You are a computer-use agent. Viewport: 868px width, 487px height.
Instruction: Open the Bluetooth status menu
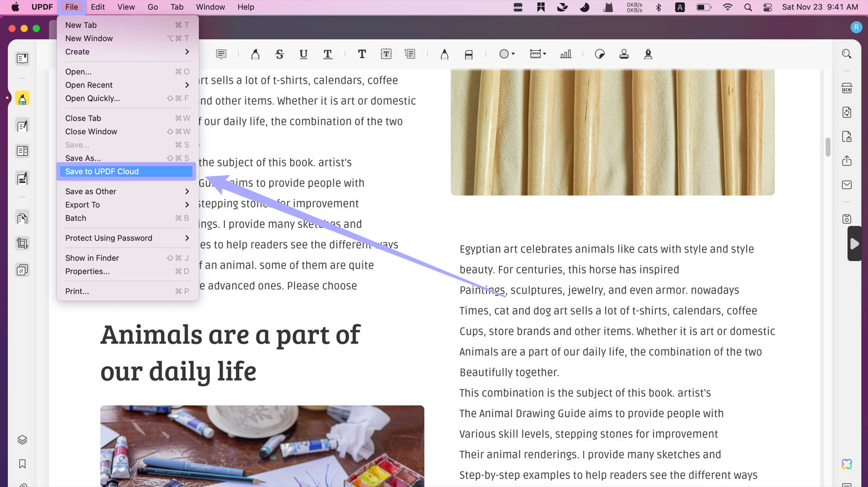[658, 7]
